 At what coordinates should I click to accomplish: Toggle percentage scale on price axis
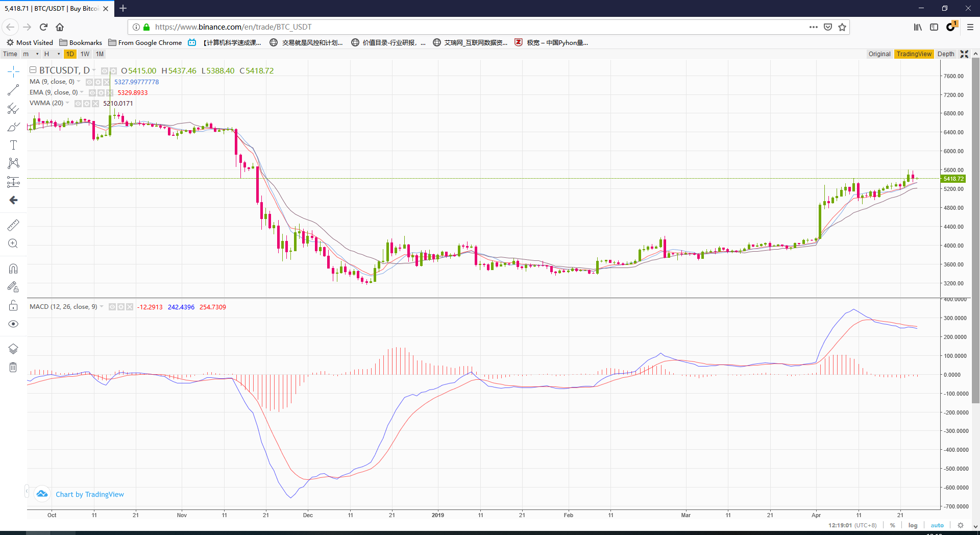tap(893, 525)
